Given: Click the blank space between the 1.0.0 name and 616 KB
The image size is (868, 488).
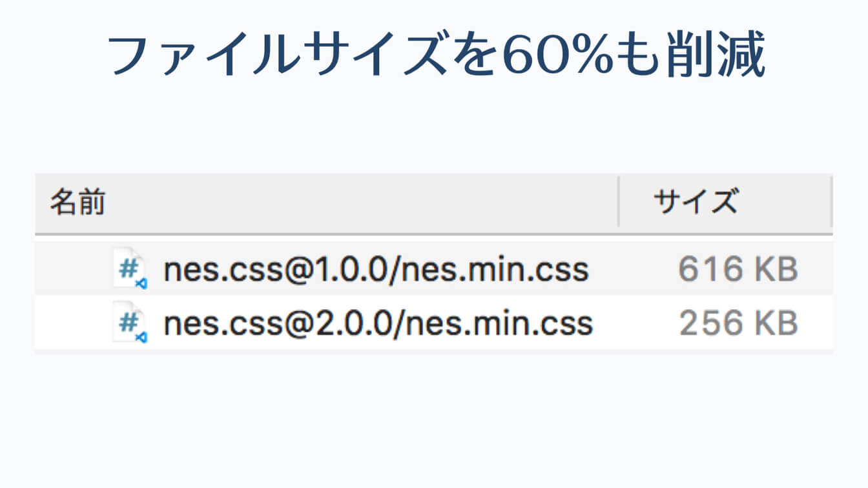Looking at the screenshot, I should (633, 270).
